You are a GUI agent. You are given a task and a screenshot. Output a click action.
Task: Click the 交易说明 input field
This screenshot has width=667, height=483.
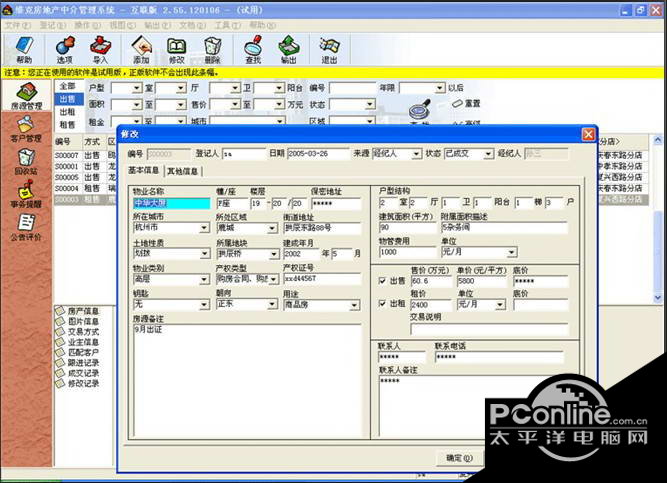point(489,329)
